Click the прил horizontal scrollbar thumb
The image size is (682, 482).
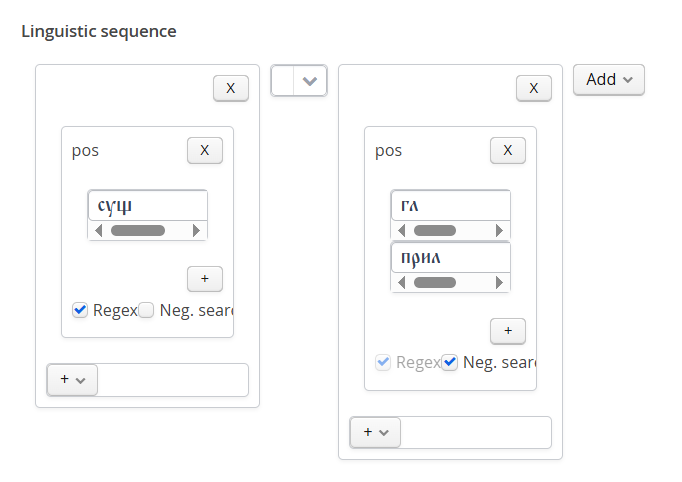(434, 282)
